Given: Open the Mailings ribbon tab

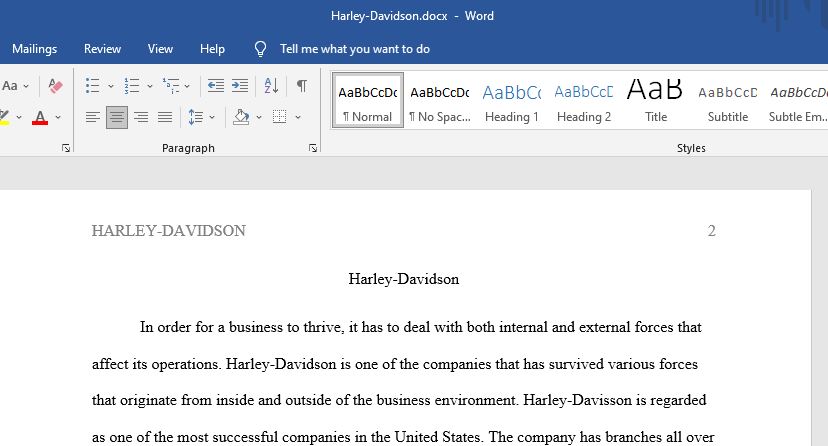Looking at the screenshot, I should pos(34,49).
